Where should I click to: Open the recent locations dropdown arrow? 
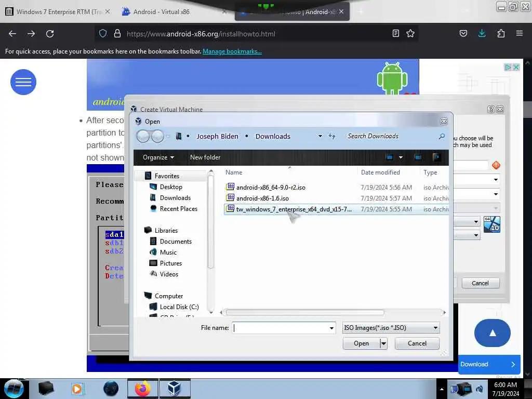(168, 137)
